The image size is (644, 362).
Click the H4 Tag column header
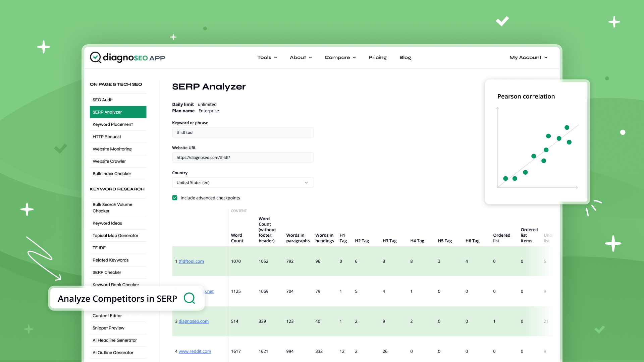[x=417, y=241]
